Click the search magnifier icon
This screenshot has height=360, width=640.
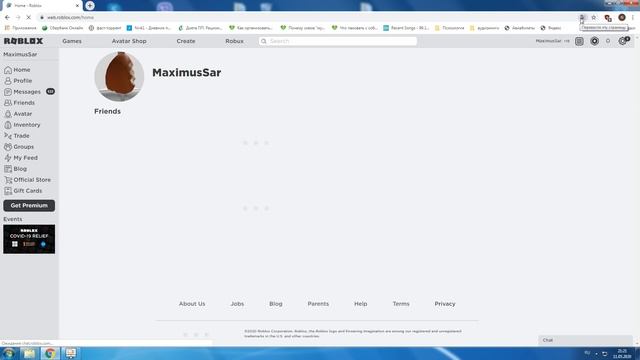point(264,41)
